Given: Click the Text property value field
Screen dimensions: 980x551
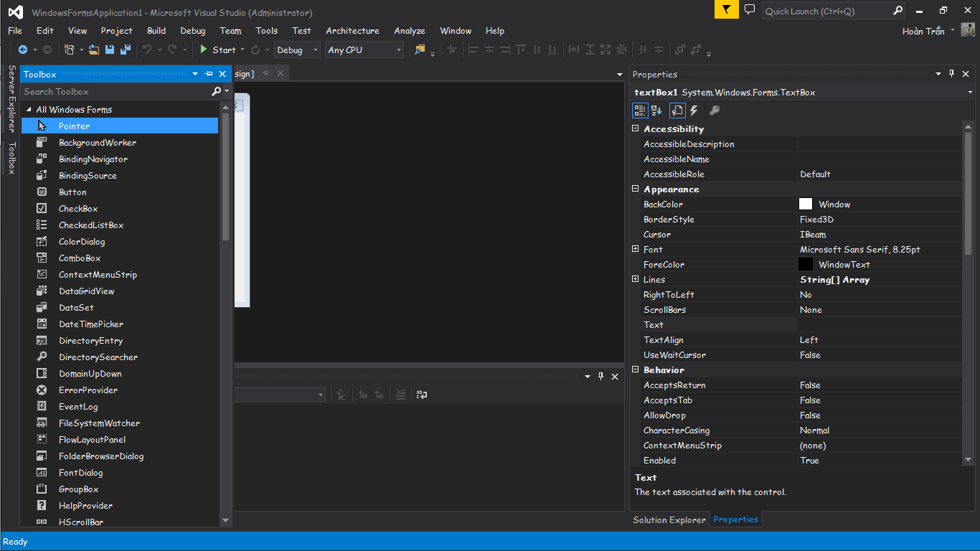Looking at the screenshot, I should coord(880,325).
